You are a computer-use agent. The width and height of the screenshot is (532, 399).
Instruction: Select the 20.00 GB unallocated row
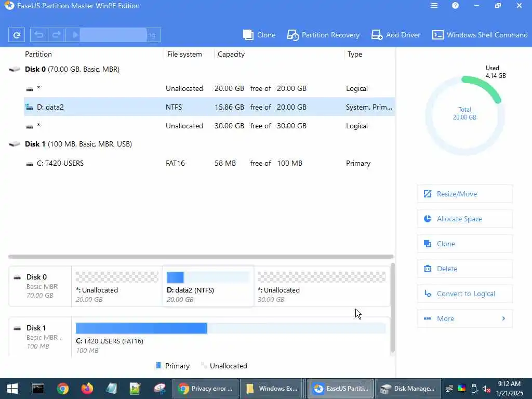pyautogui.click(x=209, y=88)
